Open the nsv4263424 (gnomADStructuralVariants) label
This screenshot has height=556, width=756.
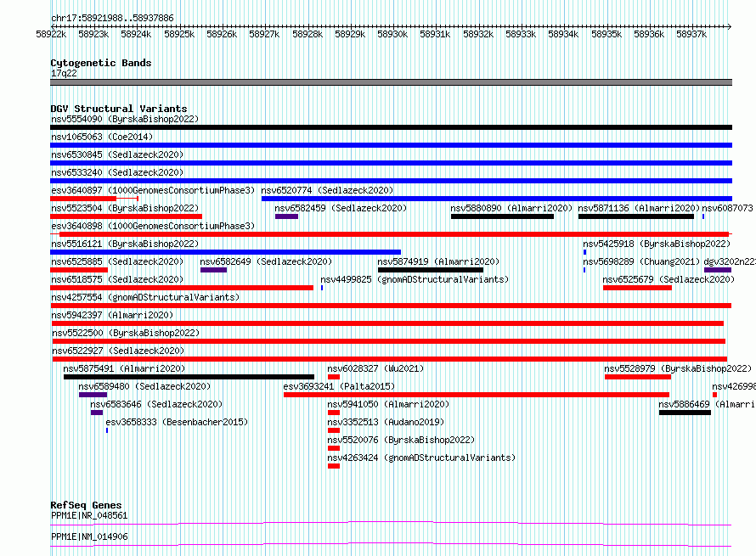pyautogui.click(x=421, y=458)
